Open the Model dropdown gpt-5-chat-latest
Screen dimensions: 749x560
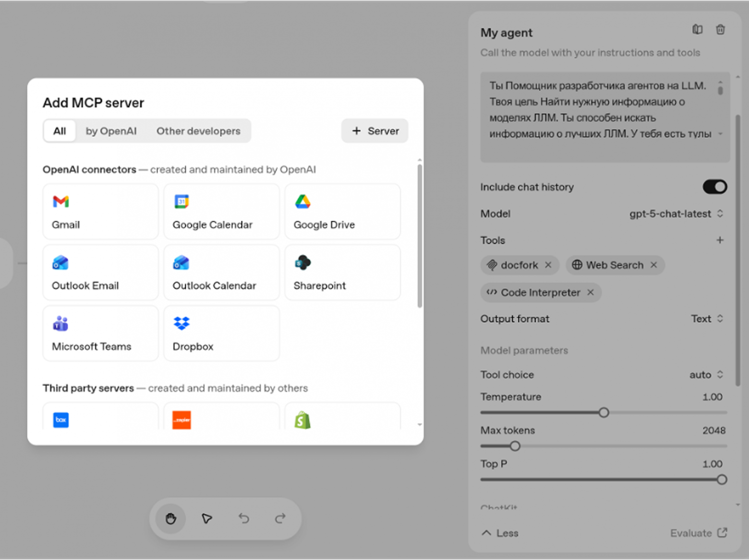(x=676, y=214)
